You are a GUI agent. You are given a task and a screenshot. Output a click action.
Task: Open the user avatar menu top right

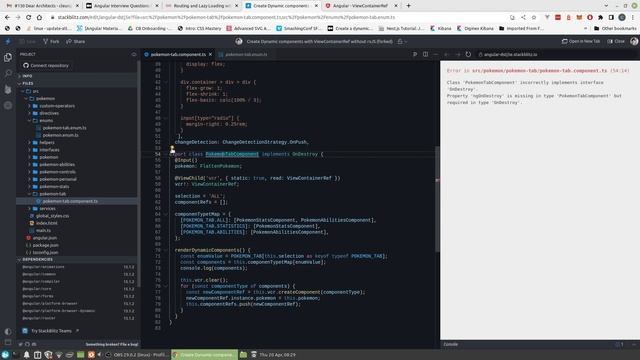click(634, 41)
